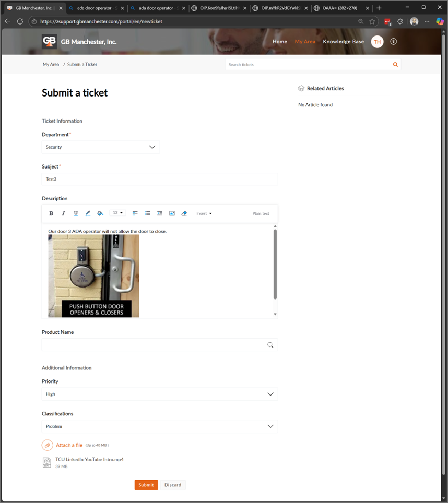Click the insert image icon
Screen dimensions: 448x503
172,213
